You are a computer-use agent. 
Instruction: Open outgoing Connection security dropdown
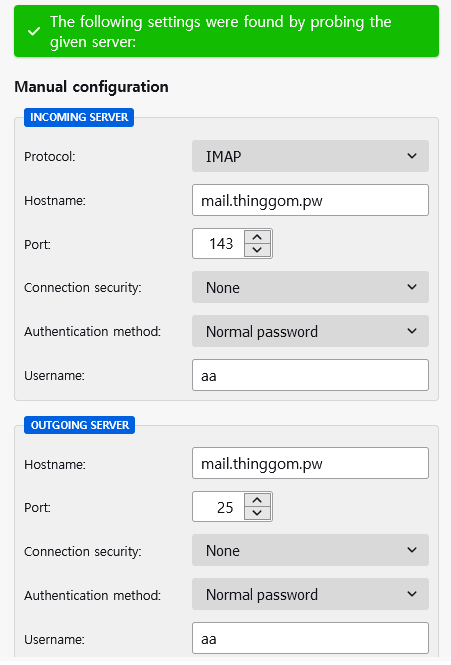[310, 550]
